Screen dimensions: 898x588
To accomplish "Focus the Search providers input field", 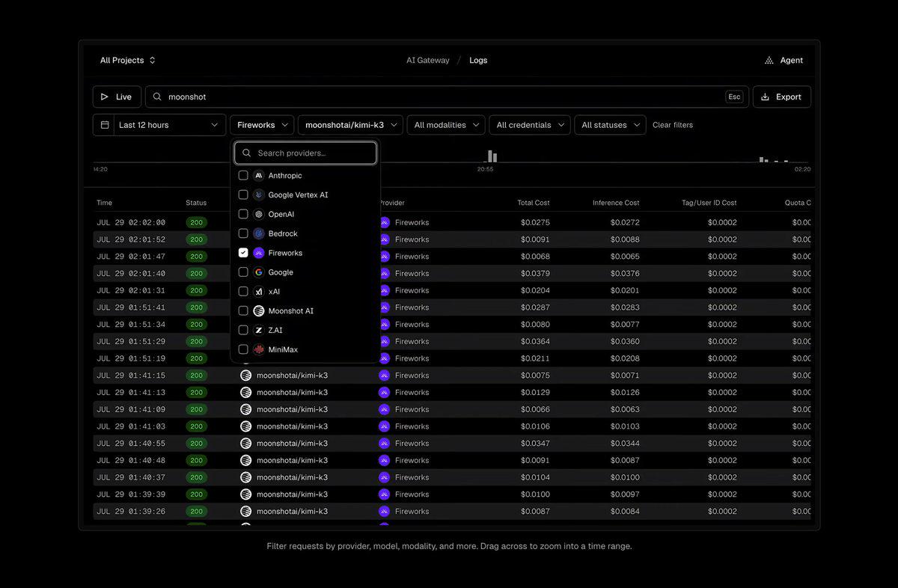I will [x=305, y=153].
